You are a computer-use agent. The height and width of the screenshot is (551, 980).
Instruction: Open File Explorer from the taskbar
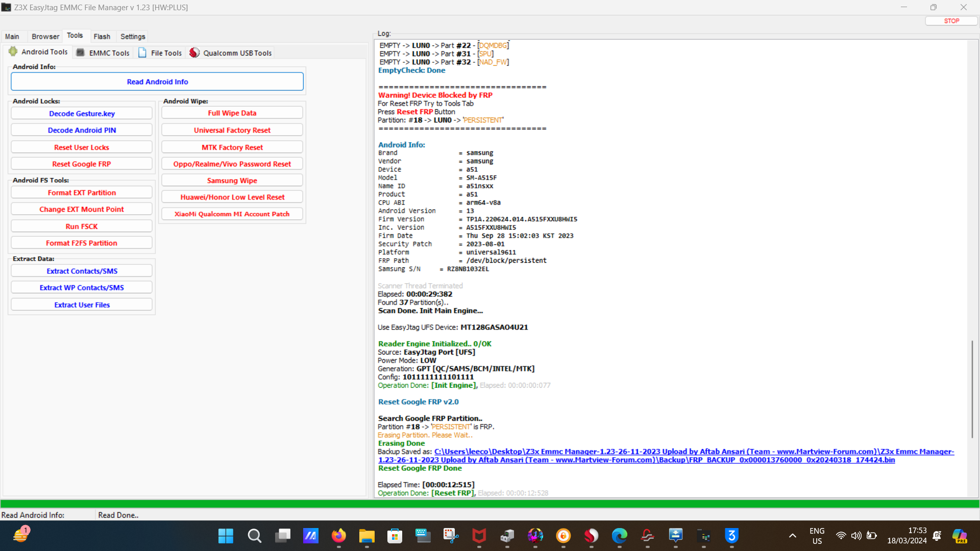pos(366,536)
